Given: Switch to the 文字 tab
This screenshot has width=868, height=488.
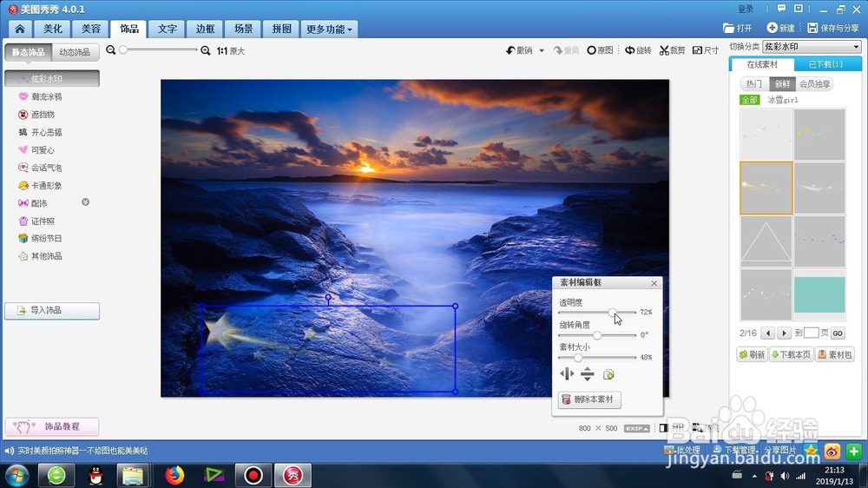Looking at the screenshot, I should [168, 29].
